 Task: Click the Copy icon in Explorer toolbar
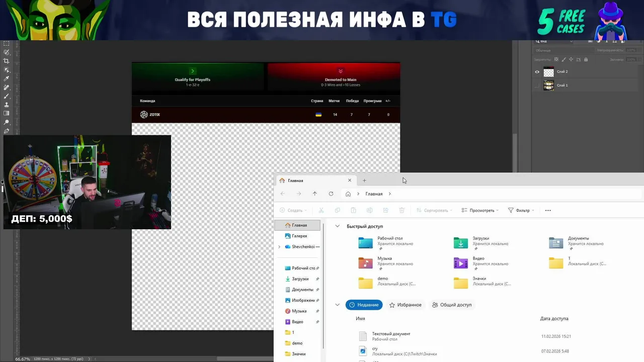click(x=337, y=210)
